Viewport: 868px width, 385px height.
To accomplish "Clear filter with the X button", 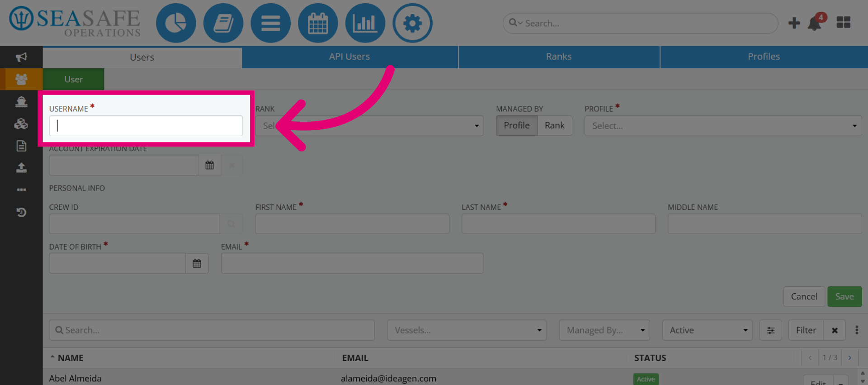I will pos(835,330).
